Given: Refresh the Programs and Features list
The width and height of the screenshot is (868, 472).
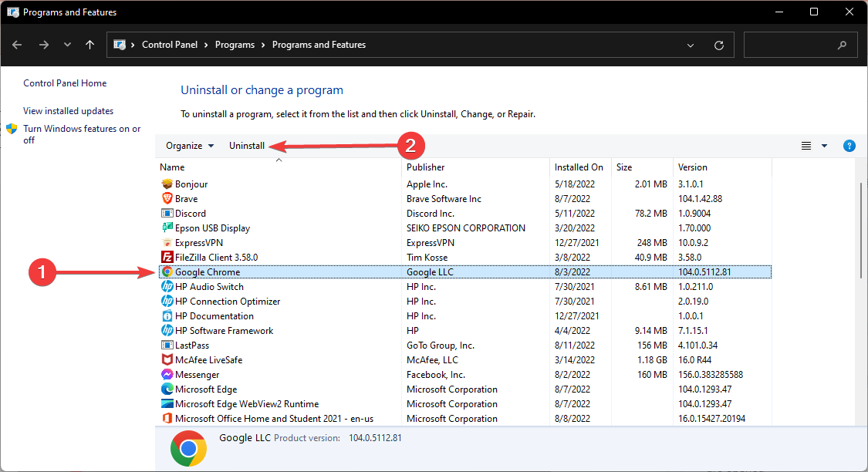Looking at the screenshot, I should click(719, 46).
